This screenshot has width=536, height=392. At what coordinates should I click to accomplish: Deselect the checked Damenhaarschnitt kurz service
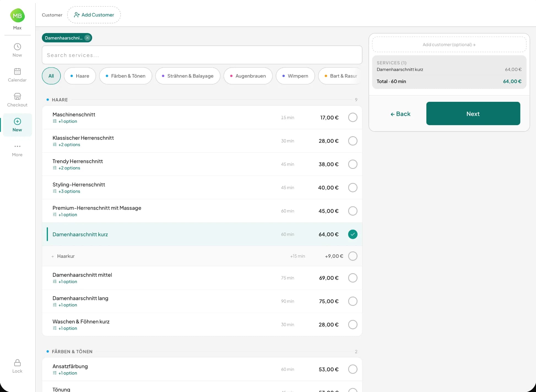coord(353,234)
